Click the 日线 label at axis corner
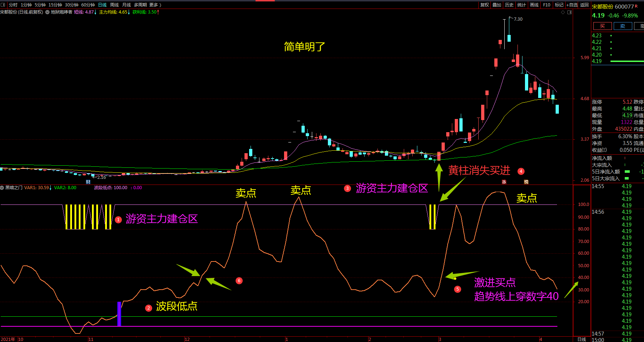644x342 pixels. [582, 339]
